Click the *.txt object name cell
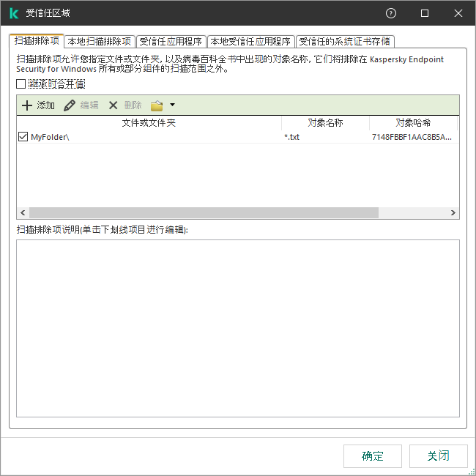The image size is (476, 476). click(x=291, y=137)
